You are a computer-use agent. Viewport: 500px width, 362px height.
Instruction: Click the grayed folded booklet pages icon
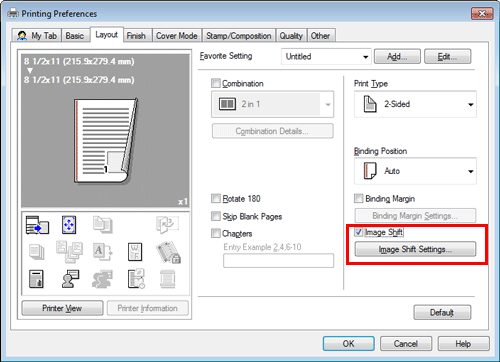coord(167,224)
